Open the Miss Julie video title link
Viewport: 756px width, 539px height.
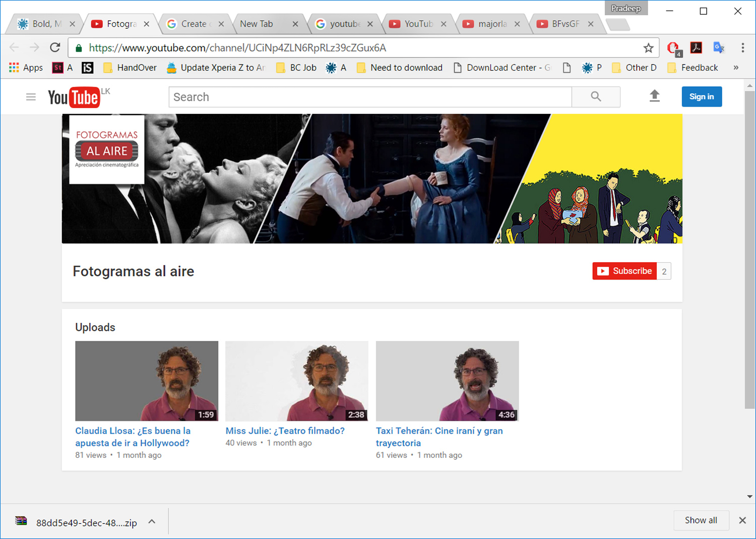285,431
